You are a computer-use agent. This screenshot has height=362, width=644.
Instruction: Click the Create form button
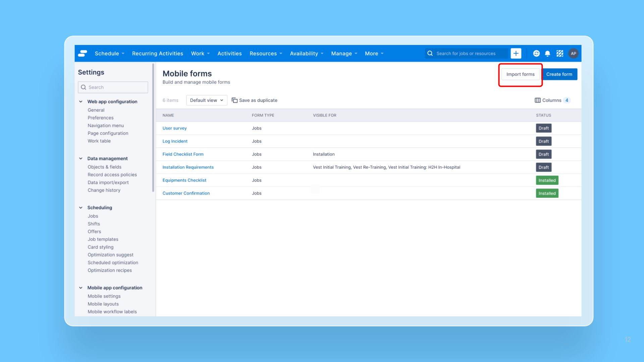(x=559, y=74)
